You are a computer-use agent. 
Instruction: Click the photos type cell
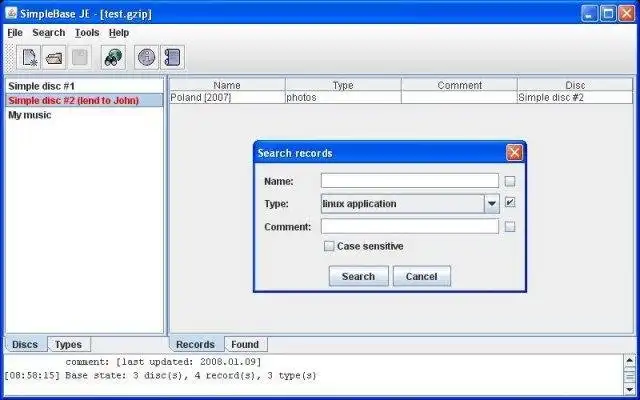[x=343, y=98]
